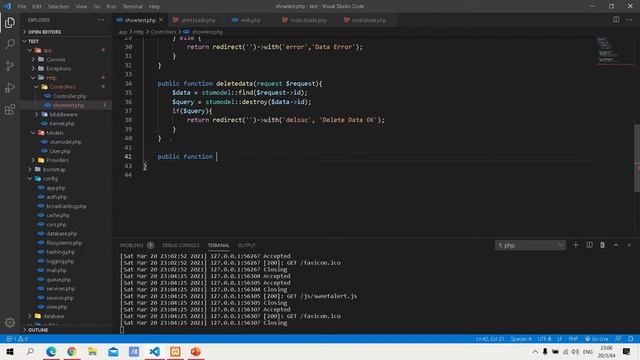Split the editor to the right
Viewport: 640px width, 360px height.
pos(616,20)
